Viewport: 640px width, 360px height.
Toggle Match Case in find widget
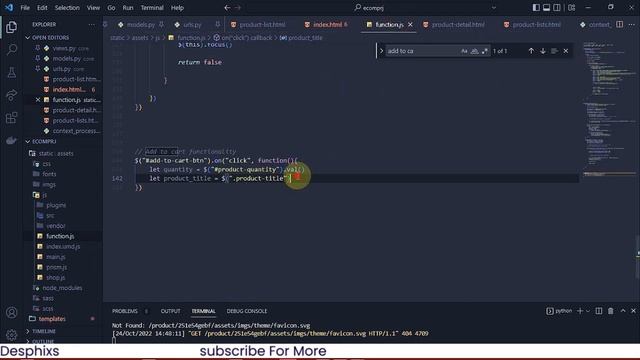[464, 51]
